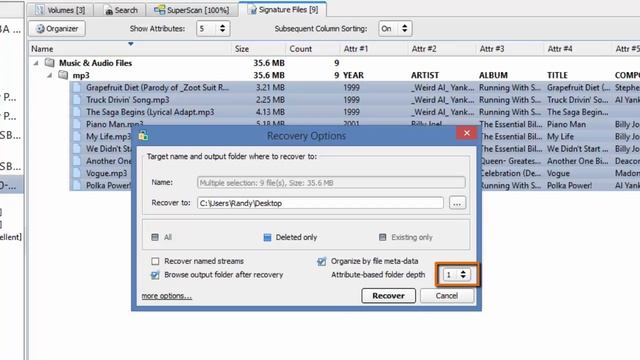Open the more options... link
Screen dimensions: 640x360
click(x=167, y=296)
